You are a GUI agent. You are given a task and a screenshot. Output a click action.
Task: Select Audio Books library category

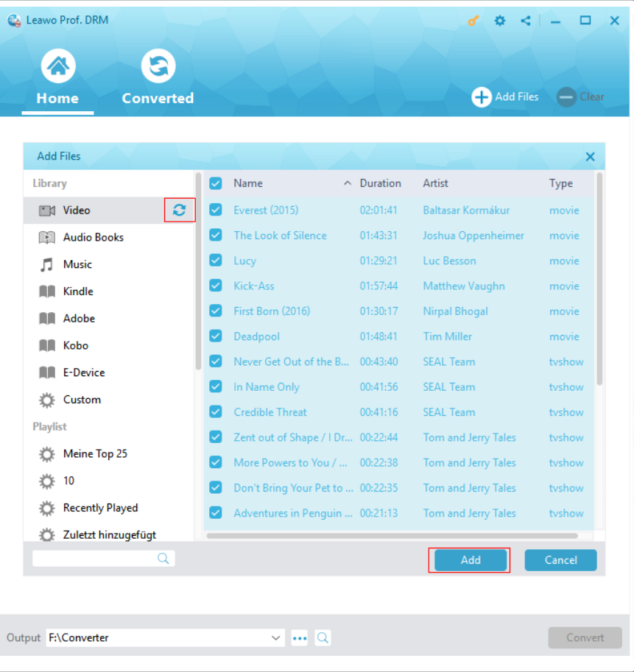(109, 238)
